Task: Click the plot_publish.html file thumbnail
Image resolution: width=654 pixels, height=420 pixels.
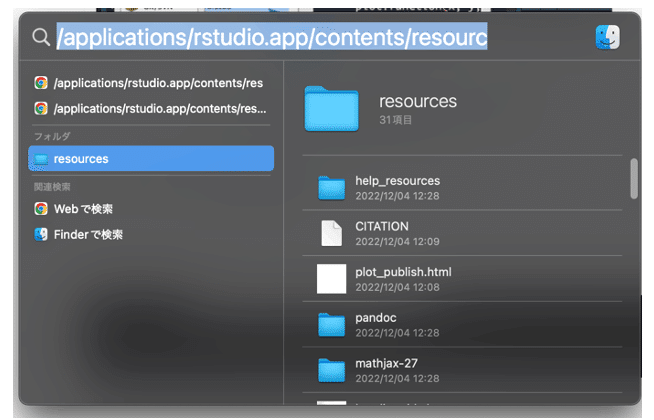Action: tap(332, 279)
